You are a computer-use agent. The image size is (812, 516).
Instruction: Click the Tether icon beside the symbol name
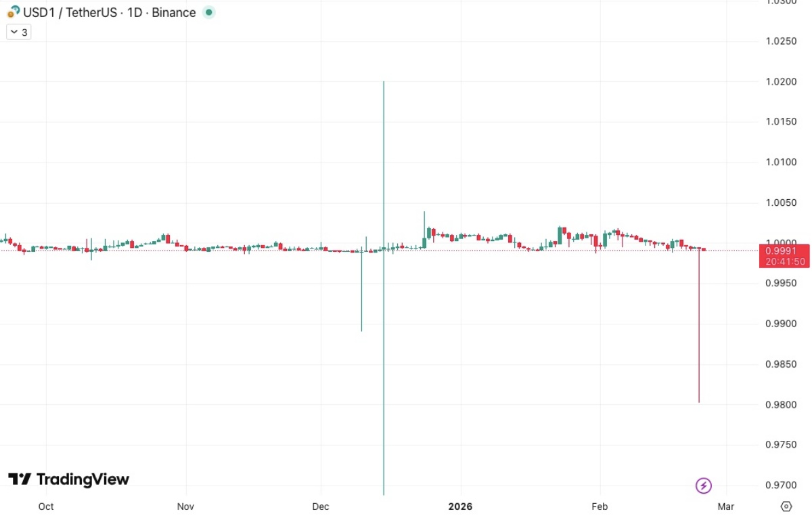pyautogui.click(x=17, y=9)
